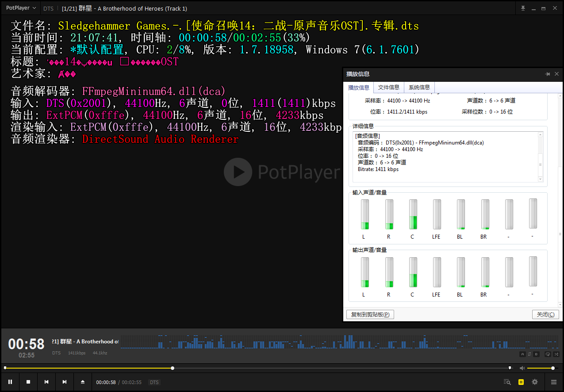
Task: Click the yellow seek bar progress handle
Action: pyautogui.click(x=173, y=368)
